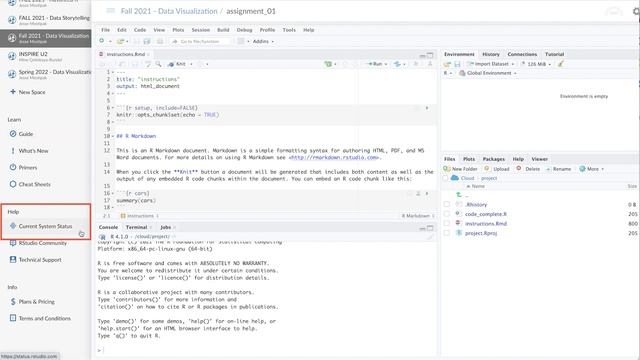Viewport: 640px width, 360px height.
Task: Toggle the select-all checkbox beside Cloud path
Action: coord(445,178)
